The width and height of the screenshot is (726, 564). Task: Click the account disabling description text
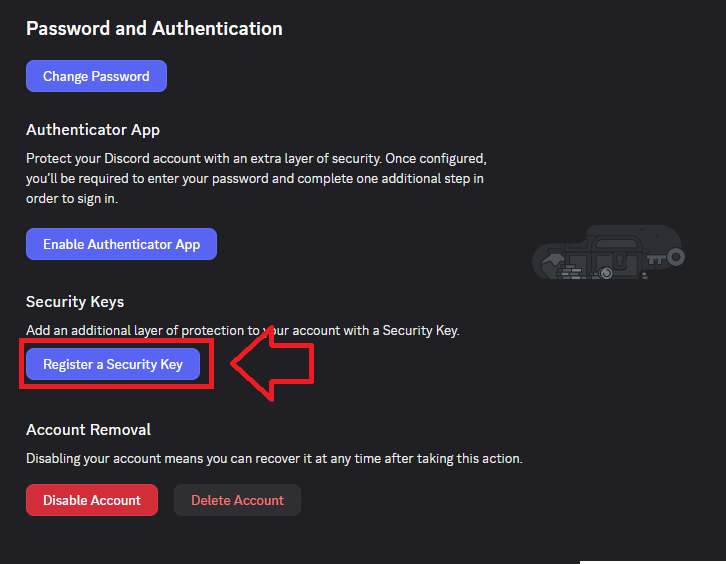[274, 458]
